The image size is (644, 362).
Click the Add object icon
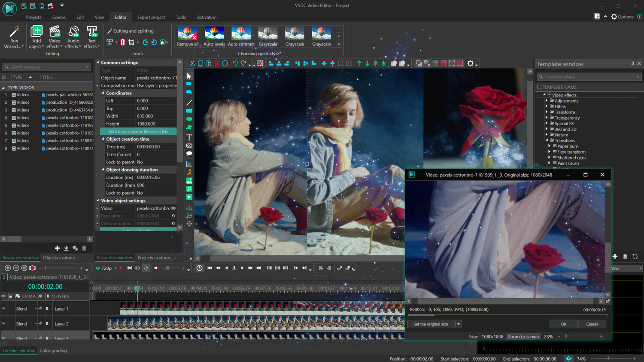tap(36, 31)
